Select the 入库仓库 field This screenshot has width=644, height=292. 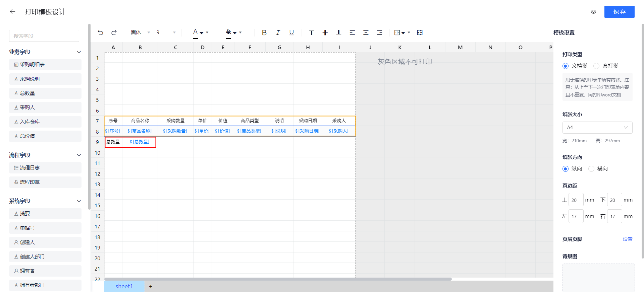pos(45,122)
